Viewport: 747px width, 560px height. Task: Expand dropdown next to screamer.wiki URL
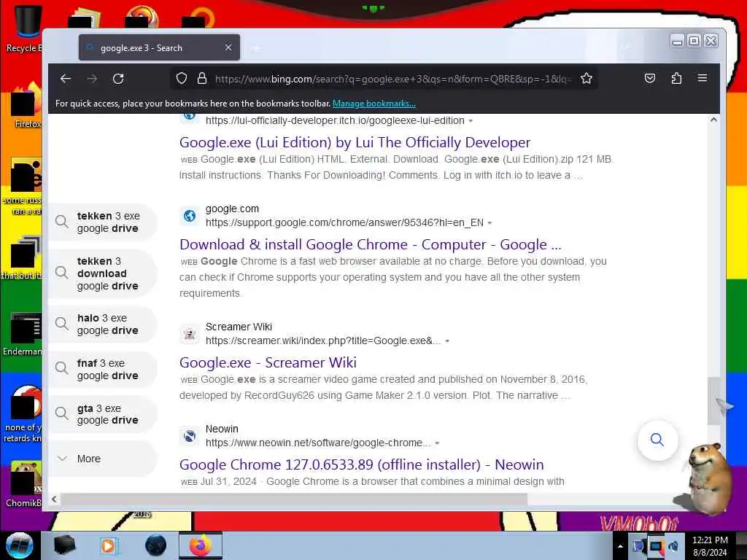pyautogui.click(x=447, y=341)
